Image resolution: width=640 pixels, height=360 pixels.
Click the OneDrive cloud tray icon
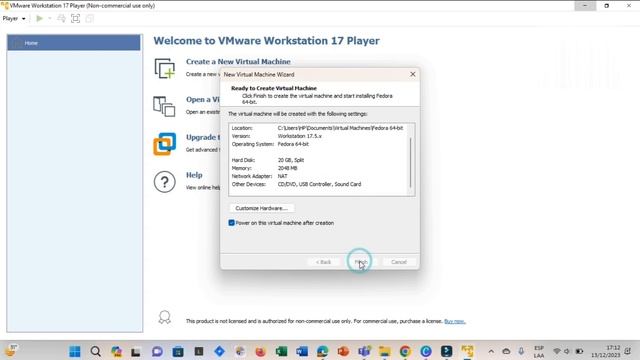(x=506, y=351)
